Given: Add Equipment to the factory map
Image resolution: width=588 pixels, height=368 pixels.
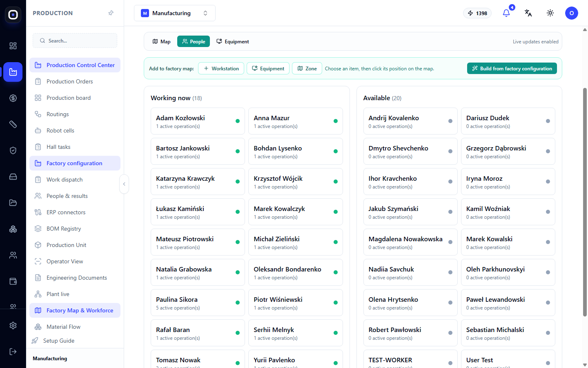Looking at the screenshot, I should pyautogui.click(x=268, y=68).
